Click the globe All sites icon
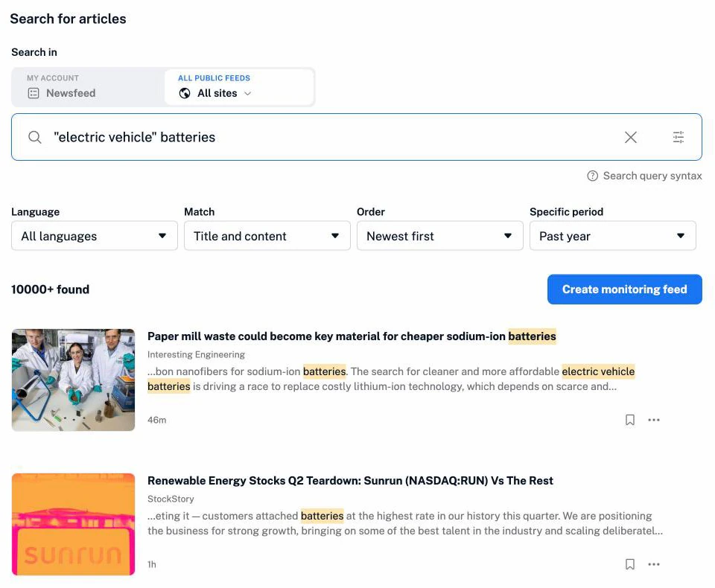The width and height of the screenshot is (715, 588). pyautogui.click(x=185, y=94)
